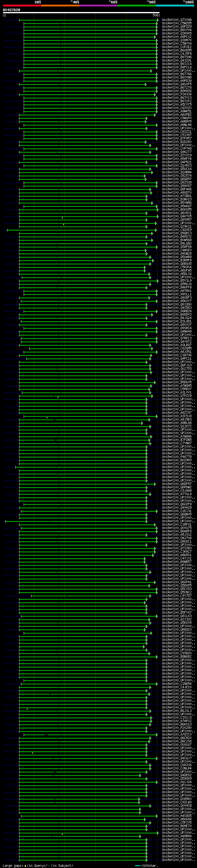Select UniRef100_Q7REC3 label
The height and width of the screenshot is (868, 197).
(177, 338)
